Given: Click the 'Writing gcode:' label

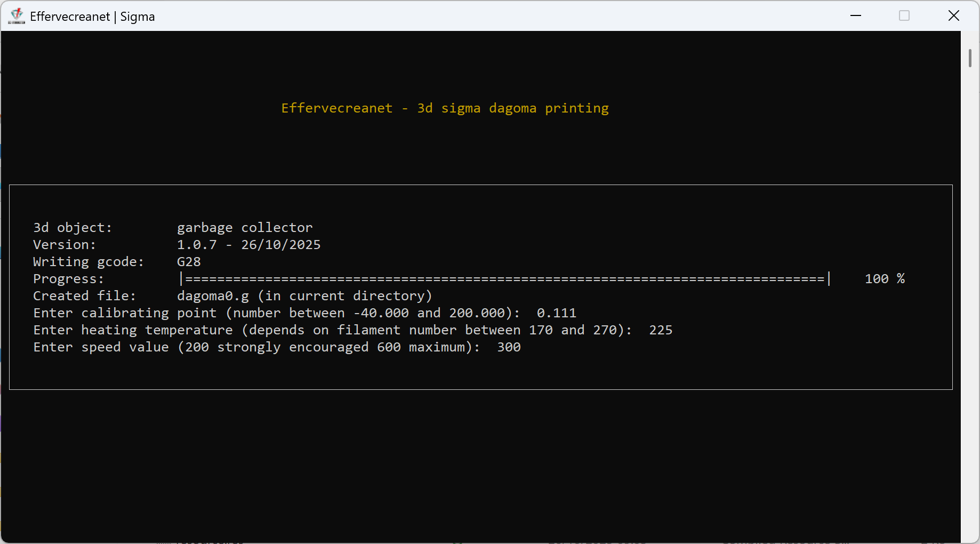Looking at the screenshot, I should point(89,262).
